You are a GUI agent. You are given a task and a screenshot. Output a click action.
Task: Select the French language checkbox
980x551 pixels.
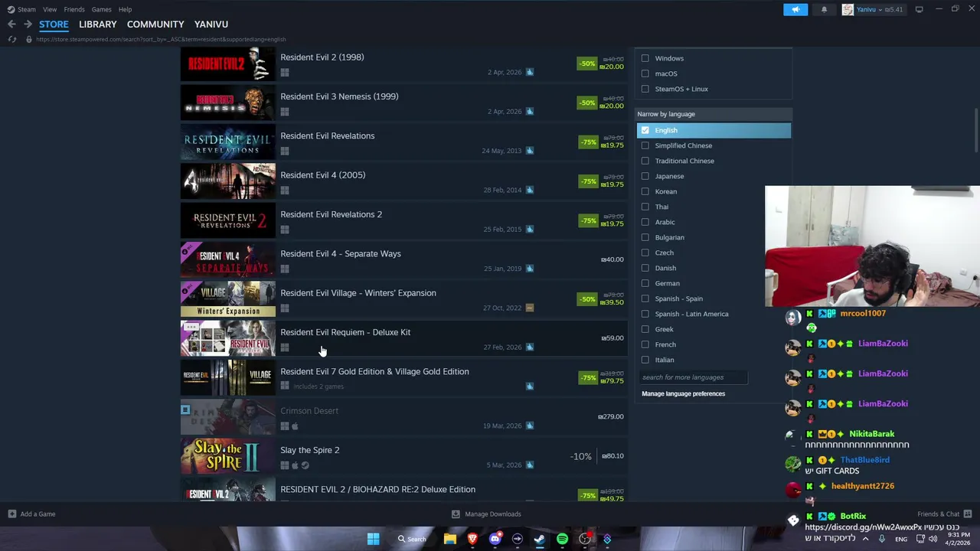[x=645, y=344]
